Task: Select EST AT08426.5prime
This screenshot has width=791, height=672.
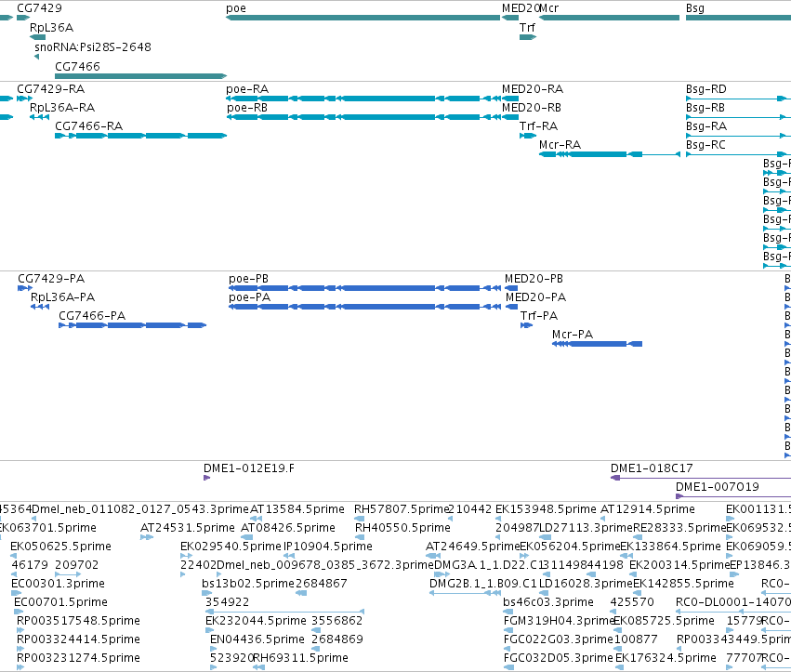Action: (x=288, y=528)
